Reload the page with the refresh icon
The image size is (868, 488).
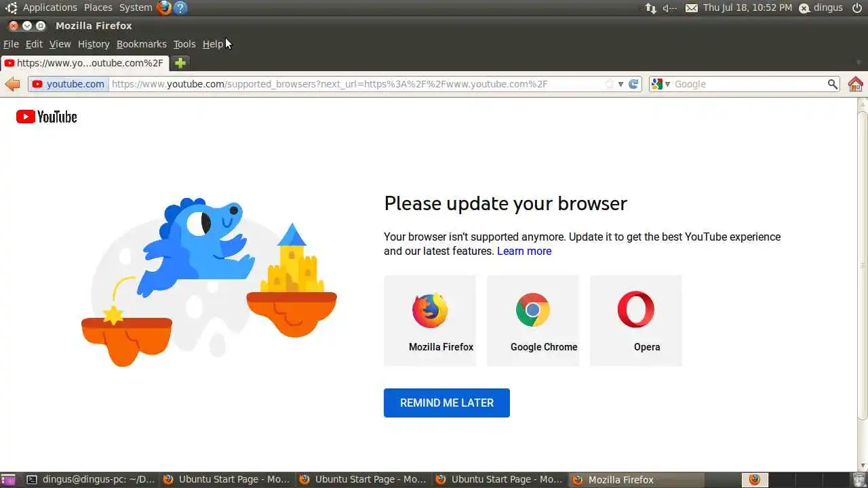click(x=633, y=84)
